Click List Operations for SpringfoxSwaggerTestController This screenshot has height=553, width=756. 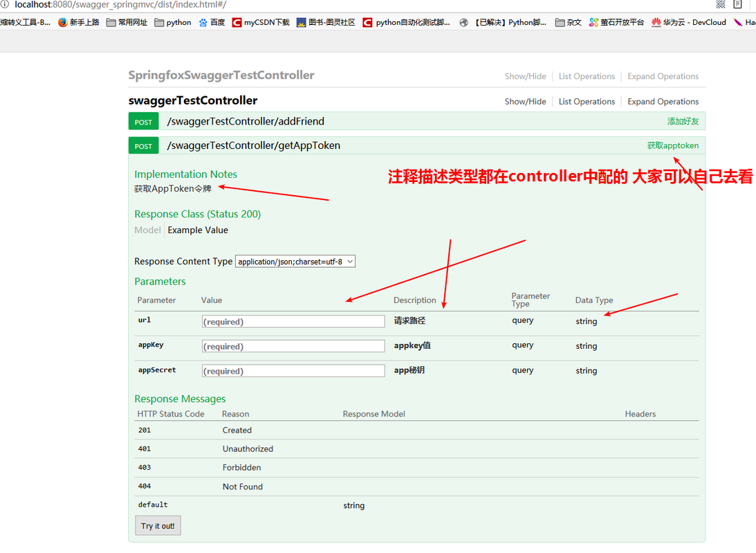(587, 76)
